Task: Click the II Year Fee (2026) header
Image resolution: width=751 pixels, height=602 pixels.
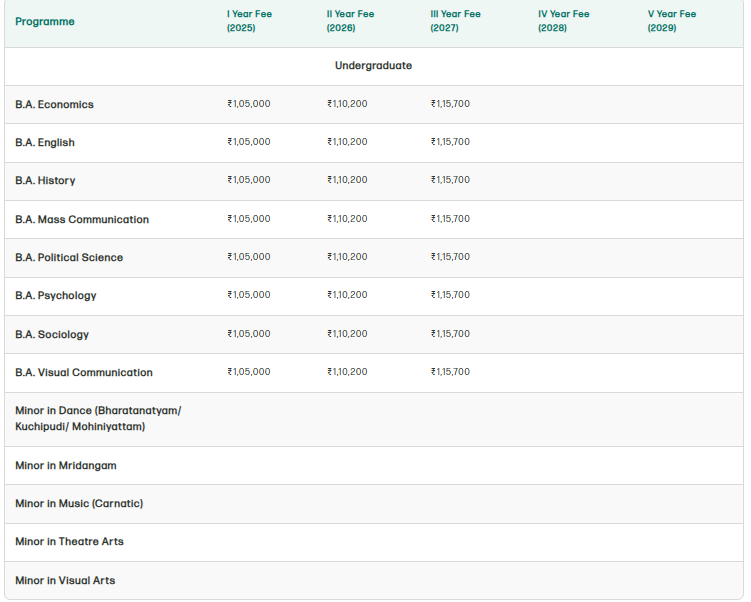Action: pyautogui.click(x=351, y=21)
